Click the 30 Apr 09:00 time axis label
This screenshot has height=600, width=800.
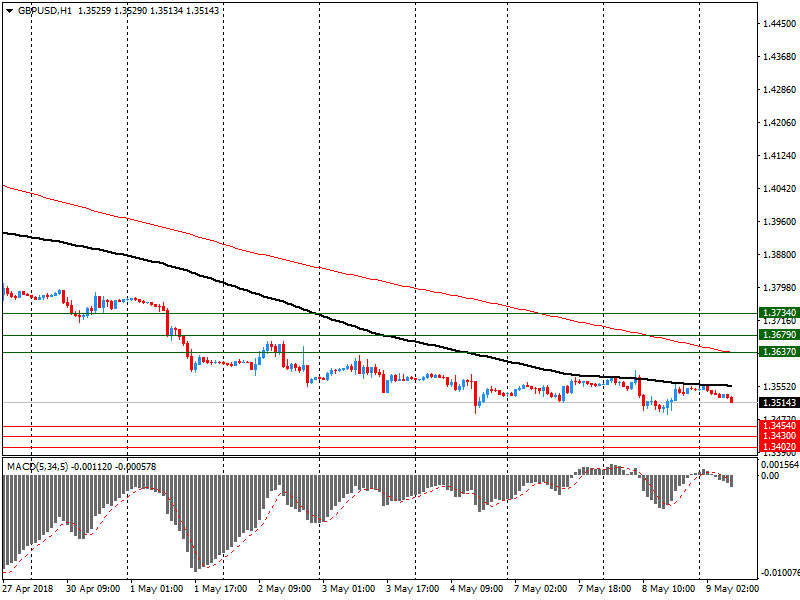pyautogui.click(x=93, y=589)
